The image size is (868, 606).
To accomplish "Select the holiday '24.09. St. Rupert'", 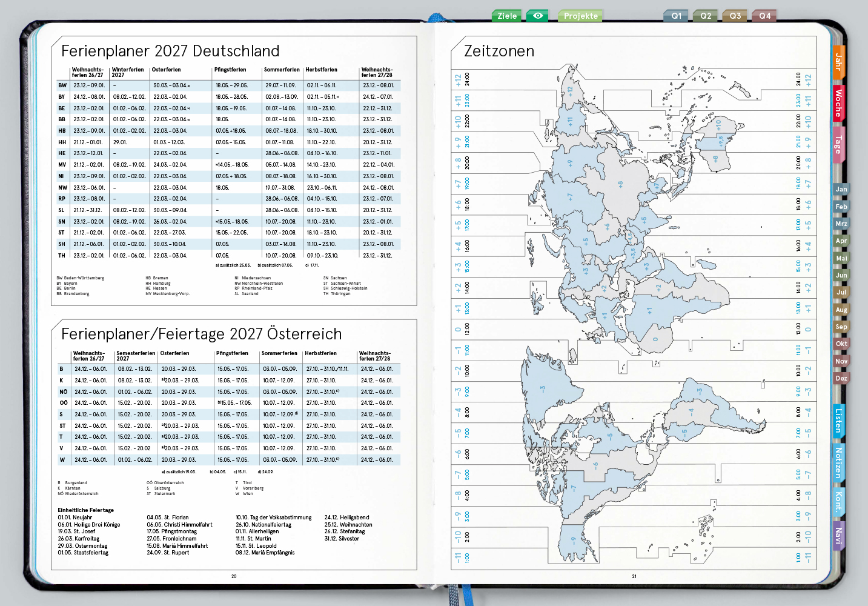I will click(x=168, y=553).
